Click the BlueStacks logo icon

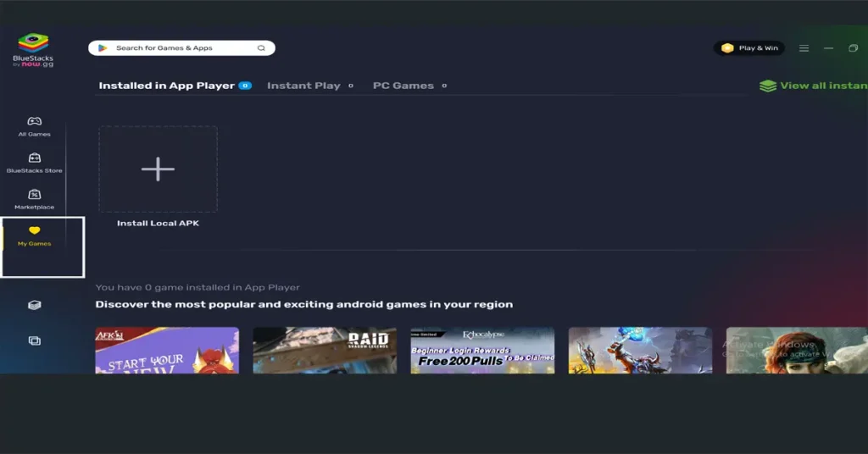click(x=34, y=44)
